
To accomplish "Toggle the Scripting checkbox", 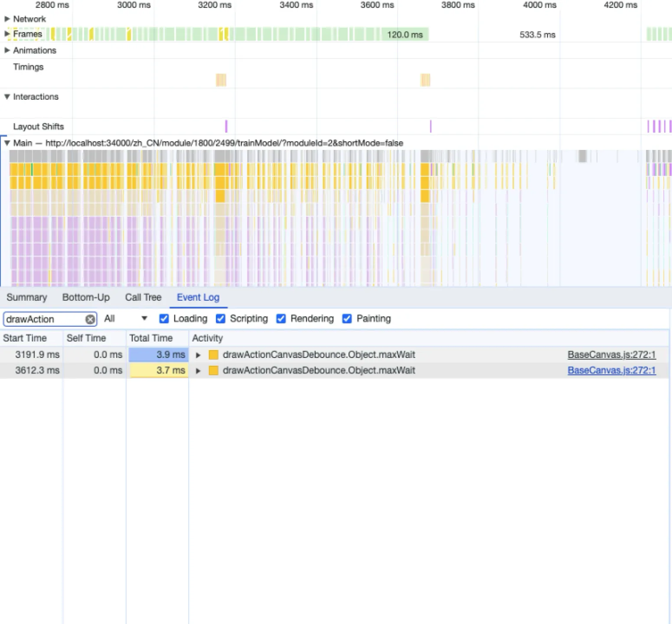I will (221, 319).
